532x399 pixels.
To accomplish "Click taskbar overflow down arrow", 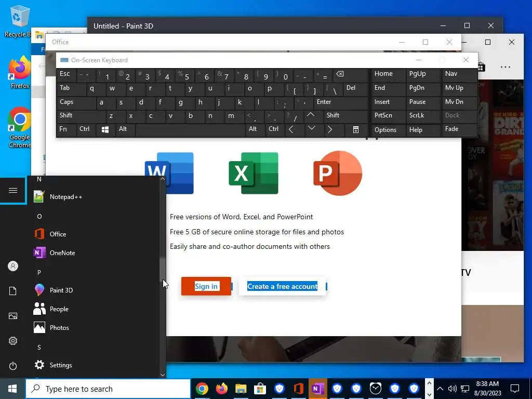I will 429,394.
